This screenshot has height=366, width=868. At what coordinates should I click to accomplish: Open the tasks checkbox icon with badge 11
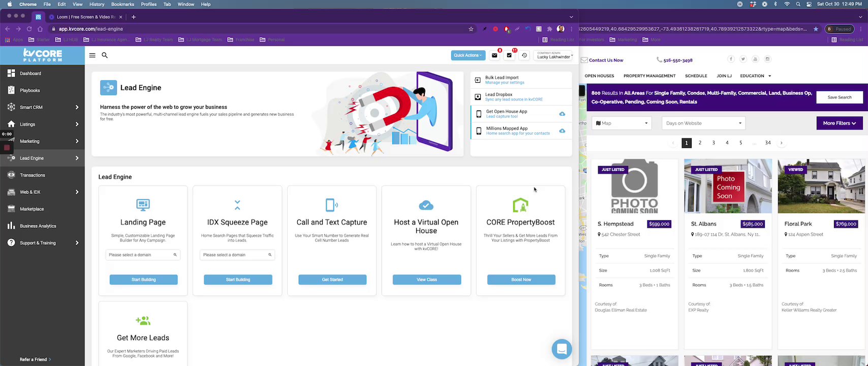click(509, 55)
